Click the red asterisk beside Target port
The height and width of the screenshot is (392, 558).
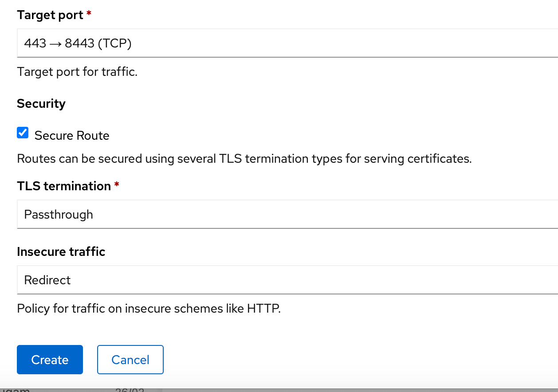pyautogui.click(x=89, y=14)
